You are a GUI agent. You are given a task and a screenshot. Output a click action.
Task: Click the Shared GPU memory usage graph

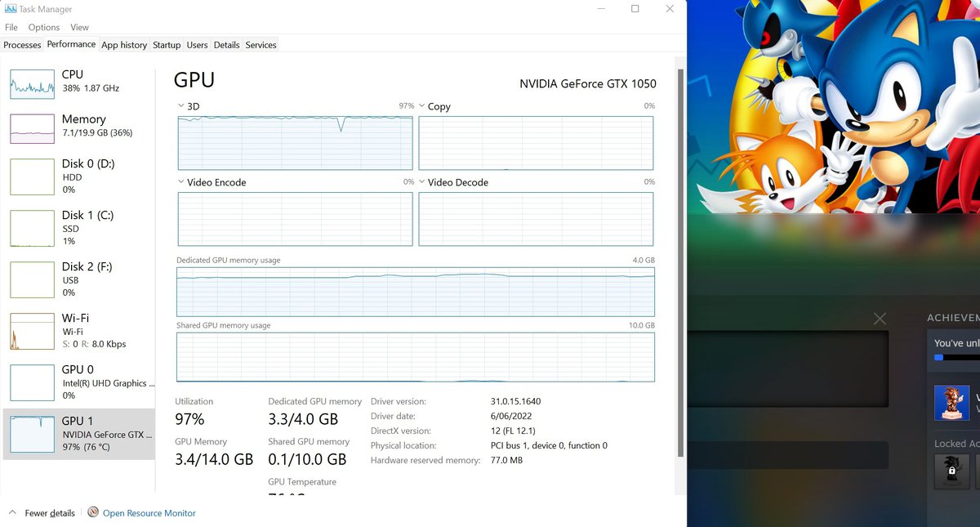click(416, 357)
